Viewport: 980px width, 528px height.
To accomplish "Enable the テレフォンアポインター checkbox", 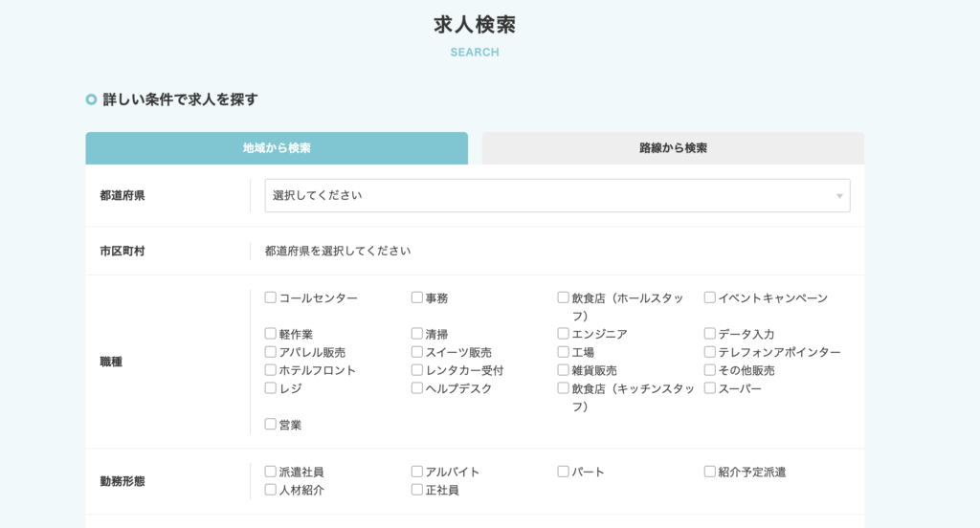I will (710, 352).
